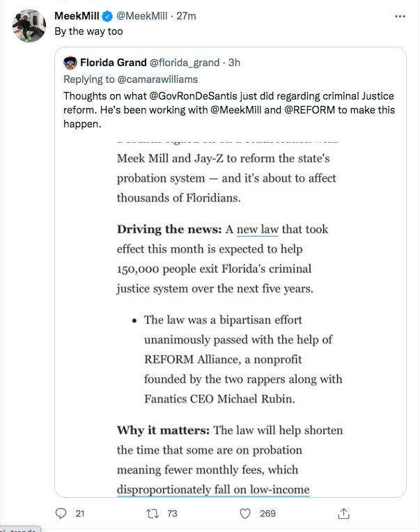The image size is (420, 532).
Task: Click the 269 likes count
Action: tap(267, 514)
